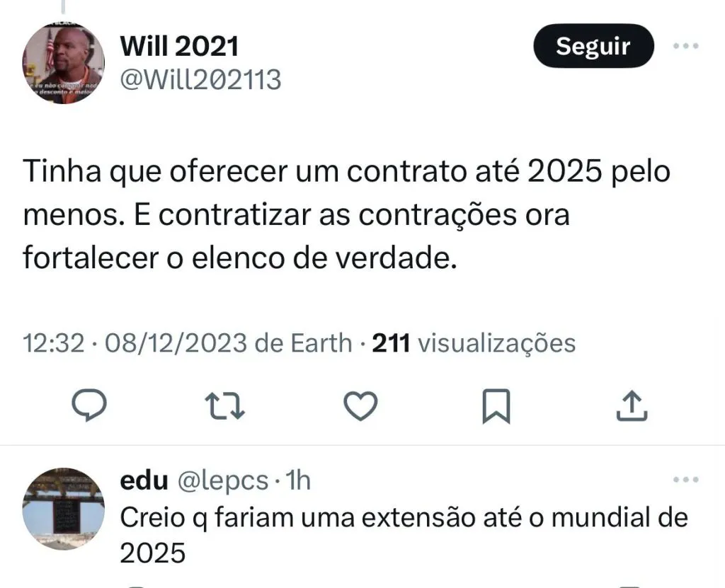Screen dimensions: 725x588
Task: Tap the repost arrows icon
Action: [x=224, y=405]
